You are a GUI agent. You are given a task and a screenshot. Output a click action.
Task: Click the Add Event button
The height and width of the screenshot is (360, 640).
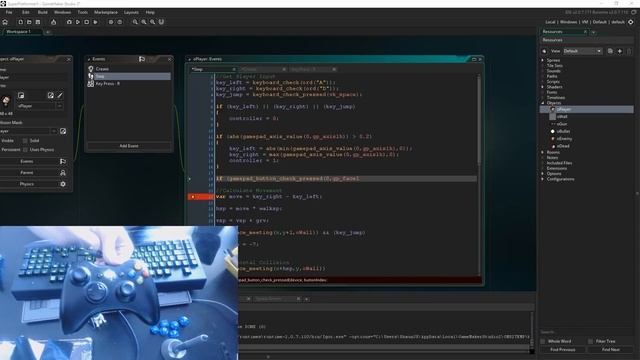click(x=129, y=146)
